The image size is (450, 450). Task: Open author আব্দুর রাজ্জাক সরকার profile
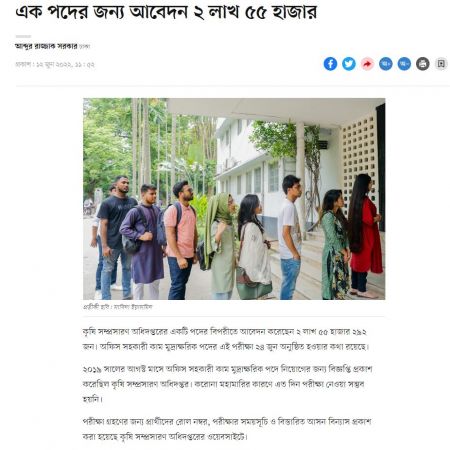[46, 46]
